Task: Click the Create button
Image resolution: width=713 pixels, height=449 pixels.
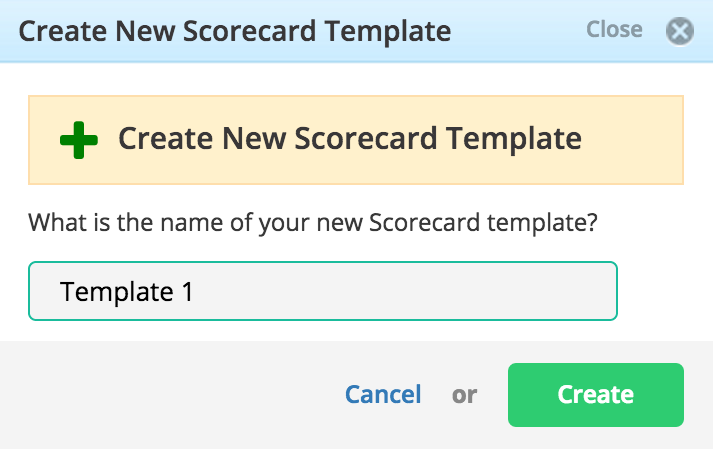Action: pos(596,394)
